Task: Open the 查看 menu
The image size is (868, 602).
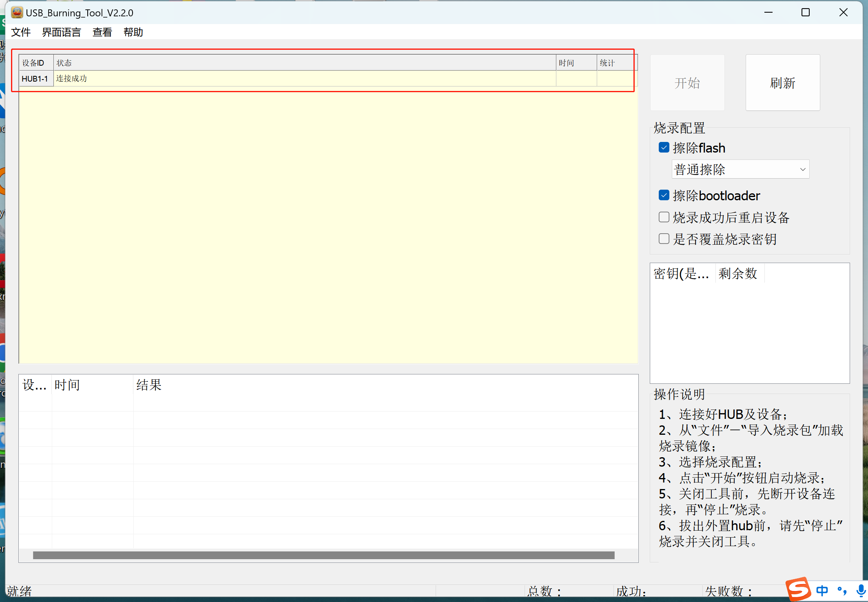Action: (102, 32)
